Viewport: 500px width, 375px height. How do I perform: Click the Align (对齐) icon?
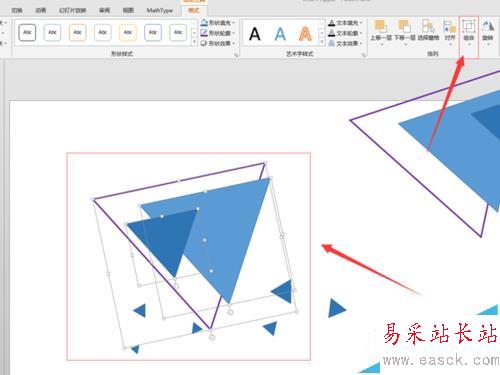(449, 26)
